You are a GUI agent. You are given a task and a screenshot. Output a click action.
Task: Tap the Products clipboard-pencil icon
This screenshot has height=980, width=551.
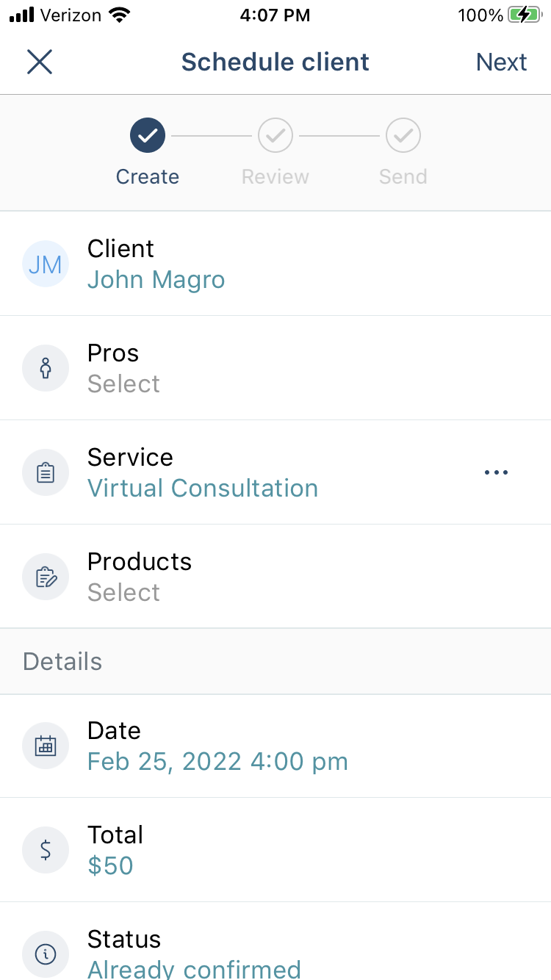[x=46, y=577]
